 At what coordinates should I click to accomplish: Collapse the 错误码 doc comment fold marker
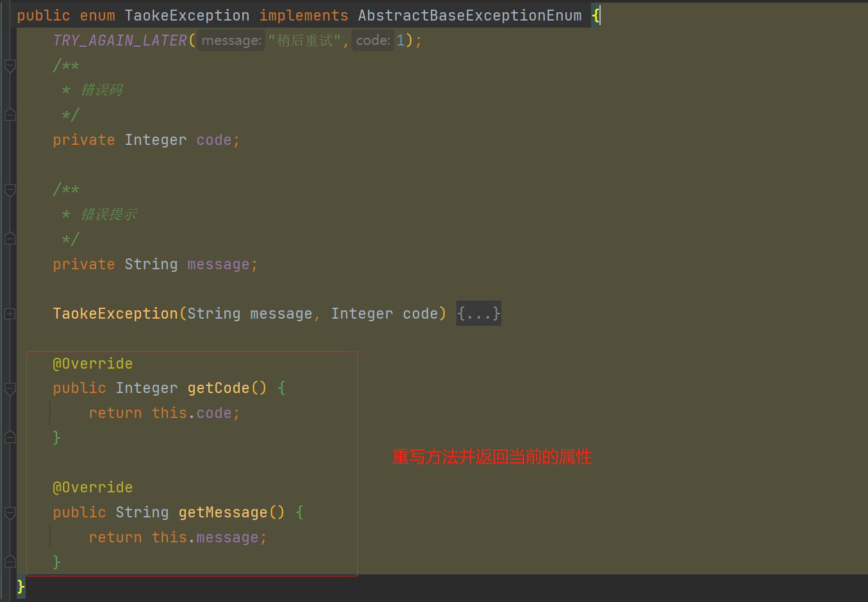(x=10, y=65)
